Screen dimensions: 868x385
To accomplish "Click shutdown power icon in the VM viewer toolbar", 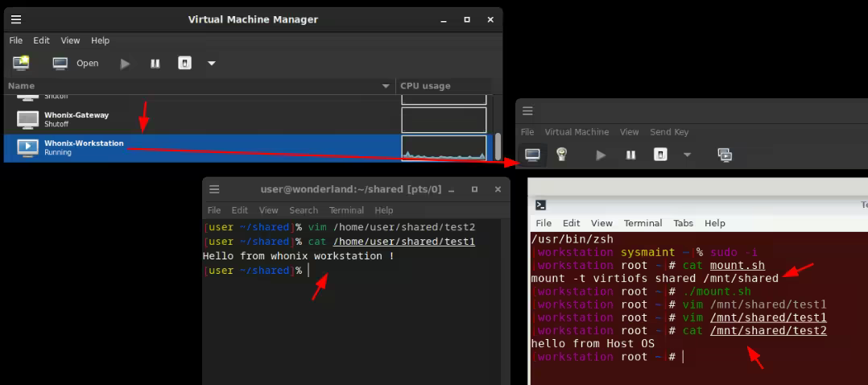I will pyautogui.click(x=660, y=155).
